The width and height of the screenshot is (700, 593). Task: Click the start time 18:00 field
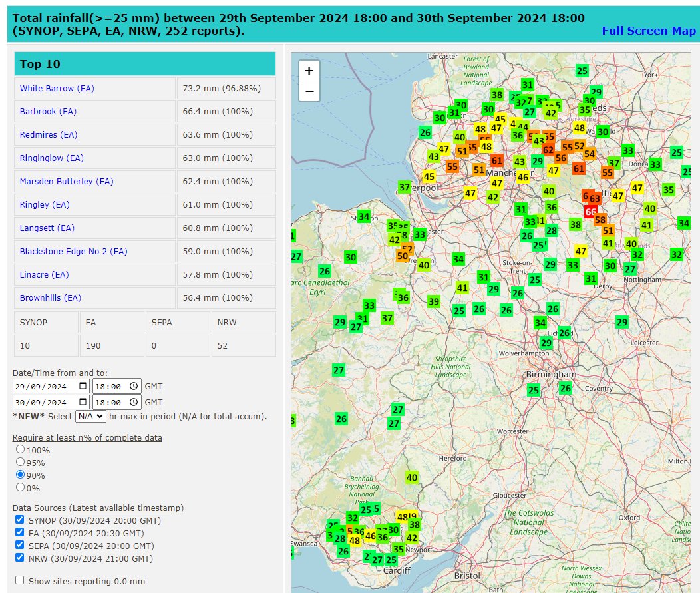pyautogui.click(x=117, y=386)
